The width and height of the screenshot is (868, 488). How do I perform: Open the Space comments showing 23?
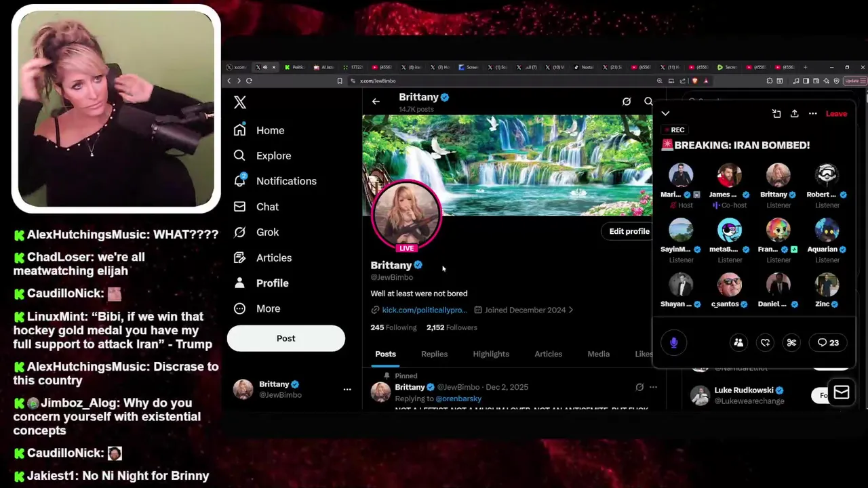pos(828,343)
